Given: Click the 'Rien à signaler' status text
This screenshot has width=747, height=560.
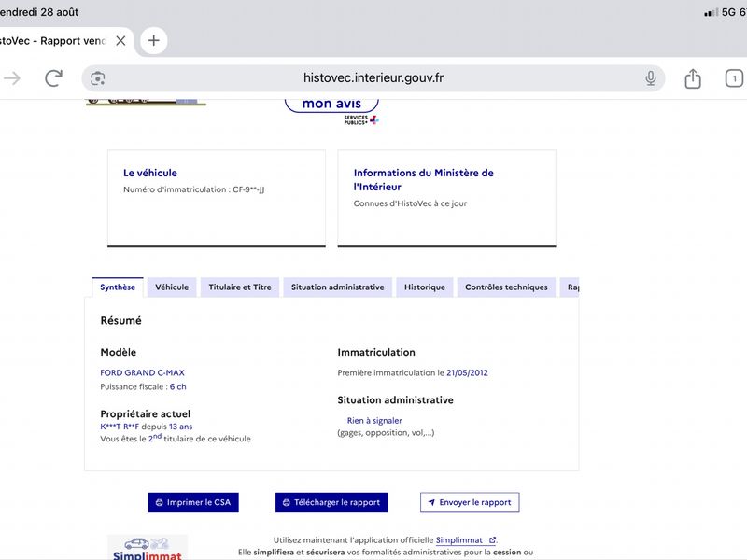Looking at the screenshot, I should 374,421.
